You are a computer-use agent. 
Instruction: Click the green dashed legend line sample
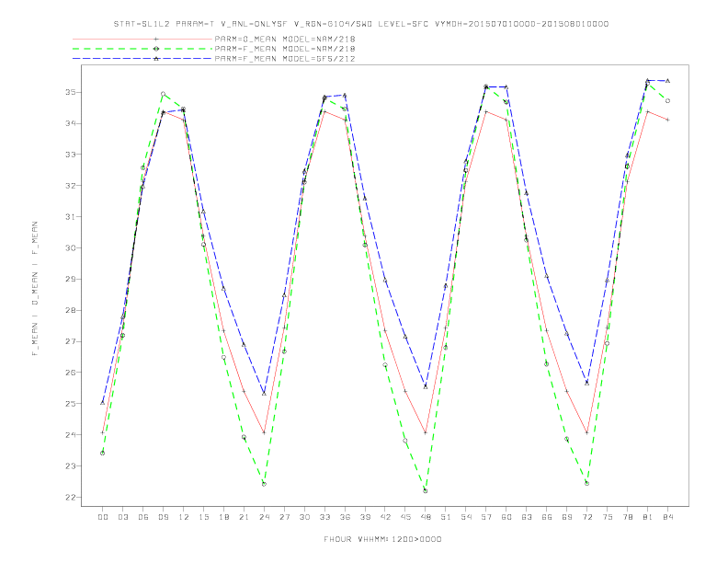coord(142,49)
